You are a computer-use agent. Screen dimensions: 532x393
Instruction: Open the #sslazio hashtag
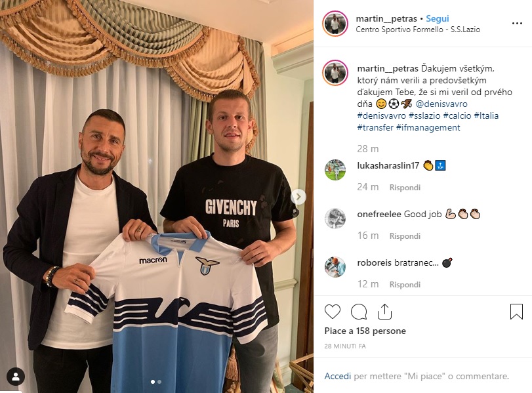click(424, 115)
